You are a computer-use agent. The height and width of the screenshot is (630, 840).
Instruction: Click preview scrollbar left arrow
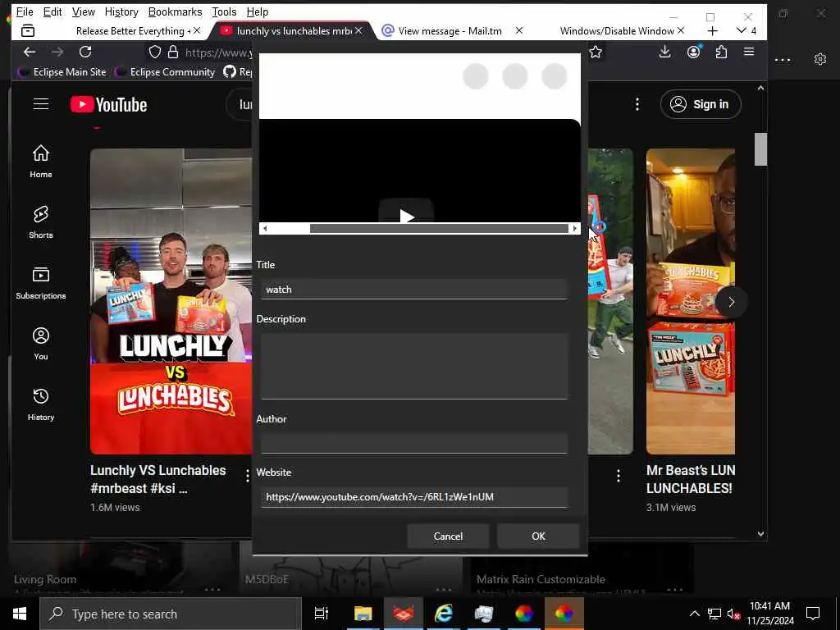click(x=265, y=229)
